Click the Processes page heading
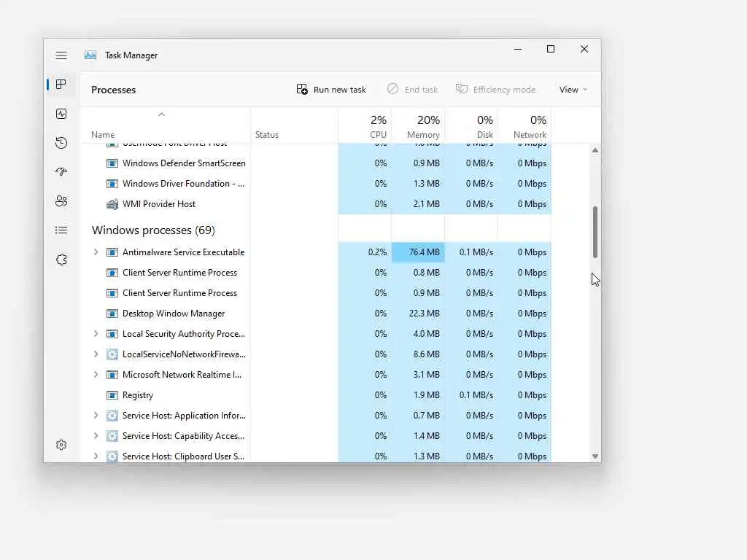 point(113,90)
